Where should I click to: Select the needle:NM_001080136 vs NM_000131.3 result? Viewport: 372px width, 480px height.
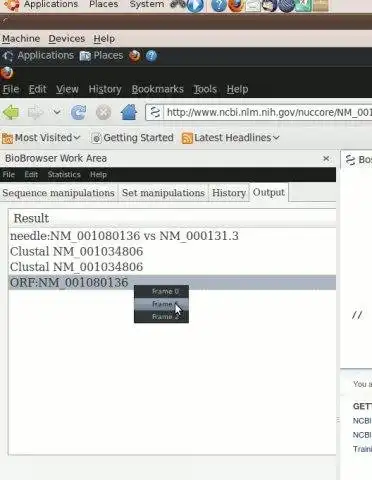click(172, 236)
